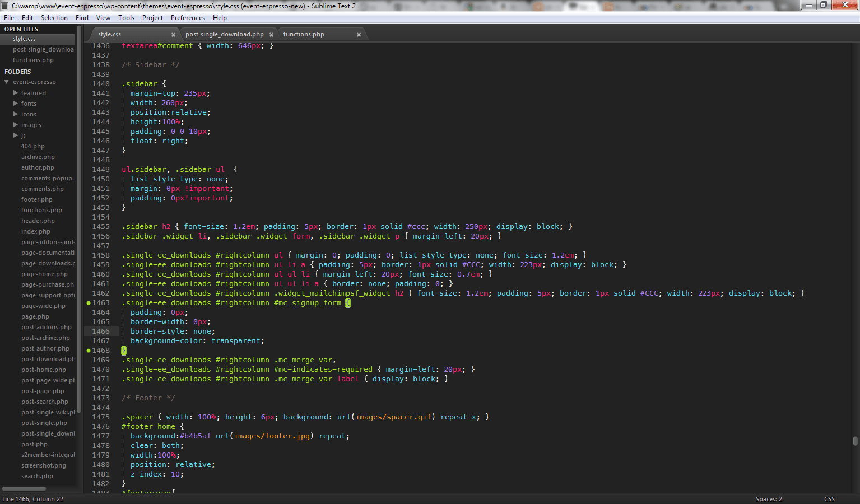
Task: Open the File menu
Action: [x=9, y=17]
